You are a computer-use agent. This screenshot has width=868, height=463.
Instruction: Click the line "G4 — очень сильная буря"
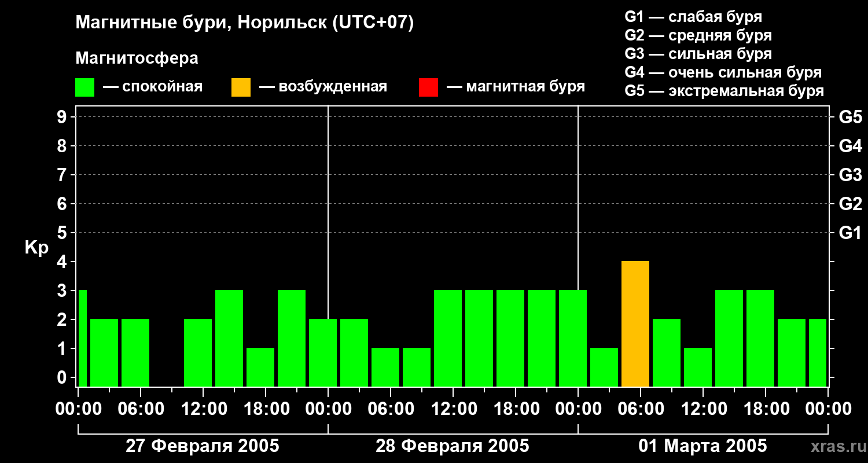pyautogui.click(x=723, y=72)
